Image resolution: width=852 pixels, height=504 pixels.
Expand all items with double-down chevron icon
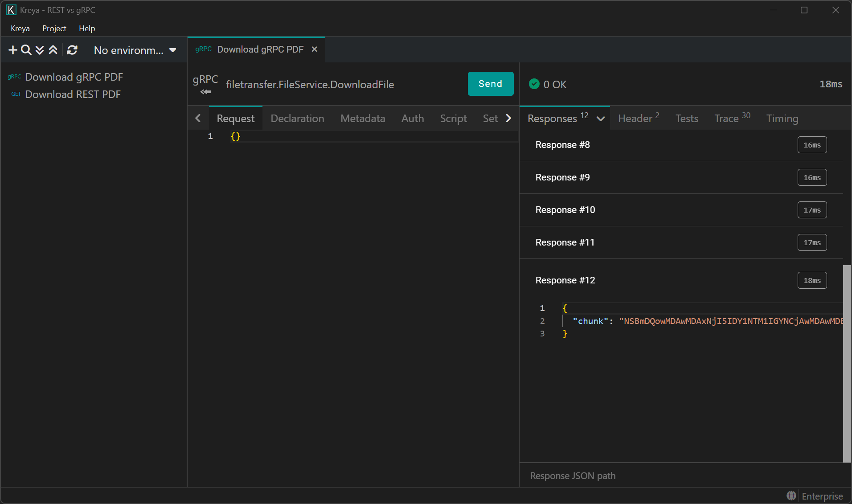[x=40, y=50]
